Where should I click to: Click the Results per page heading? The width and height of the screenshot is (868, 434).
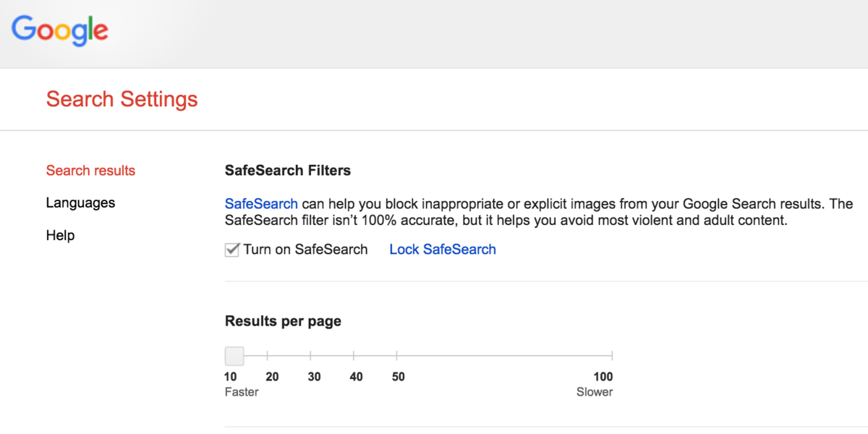point(283,321)
